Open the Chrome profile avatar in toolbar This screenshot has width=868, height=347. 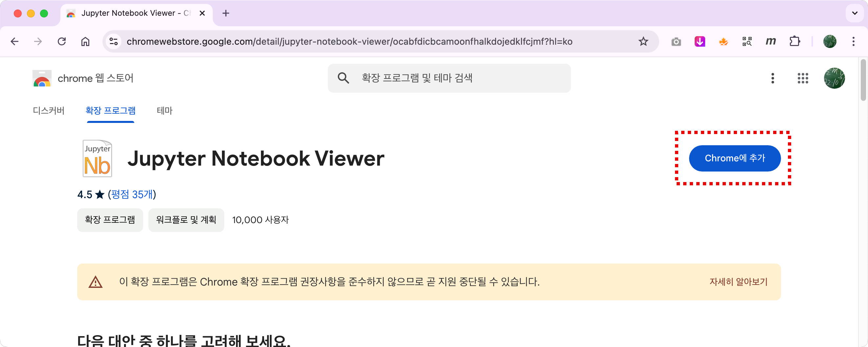tap(830, 41)
